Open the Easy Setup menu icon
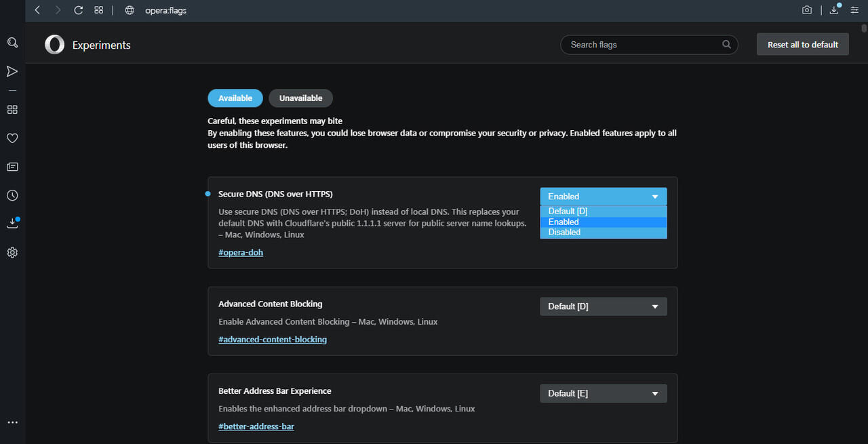The width and height of the screenshot is (868, 444). (x=854, y=10)
